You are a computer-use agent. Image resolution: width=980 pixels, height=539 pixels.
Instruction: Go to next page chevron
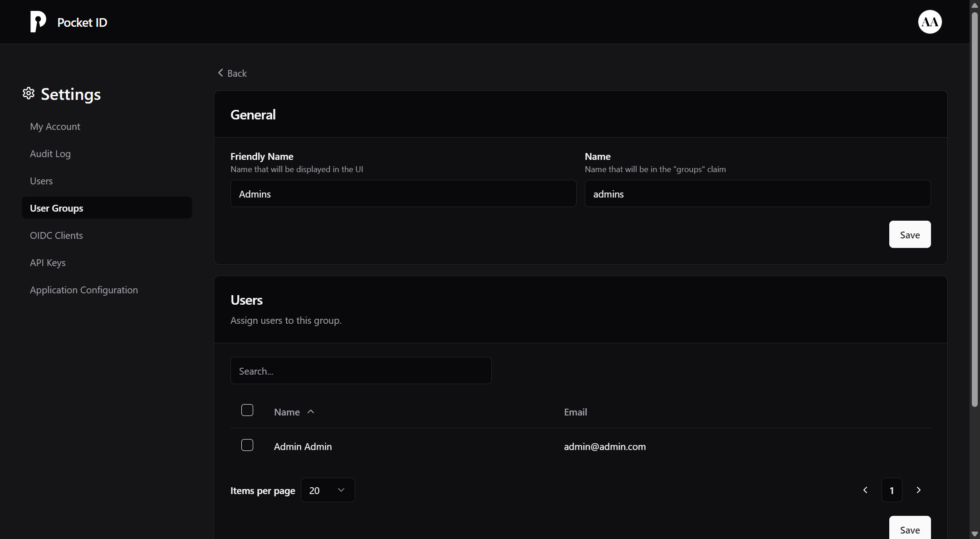[918, 490]
